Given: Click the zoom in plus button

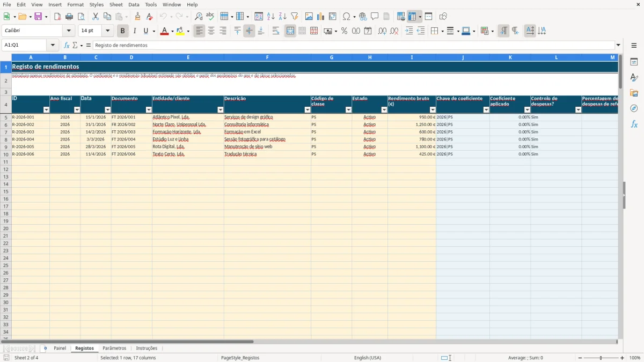Looking at the screenshot, I should [622, 358].
